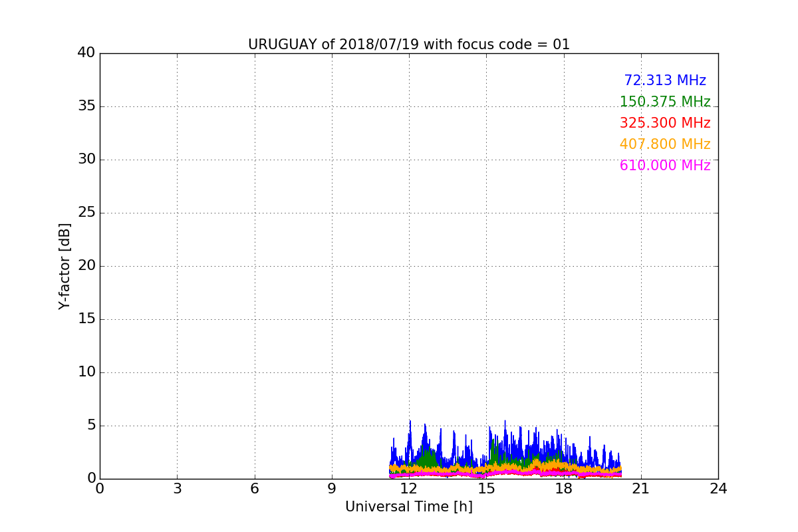Select the 325.300 MHz legend label
798x532 pixels.
(x=665, y=123)
